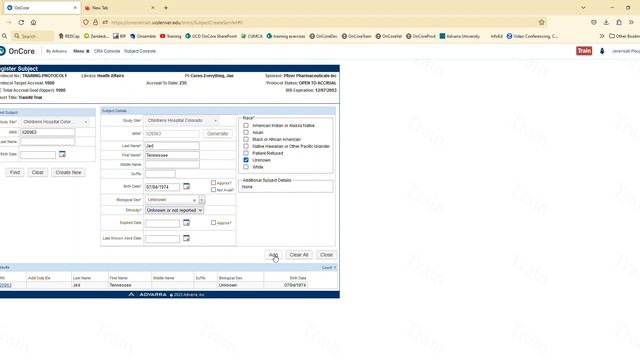Open the browser downloads icon
Viewport: 640px width, 360px height.
606,22
